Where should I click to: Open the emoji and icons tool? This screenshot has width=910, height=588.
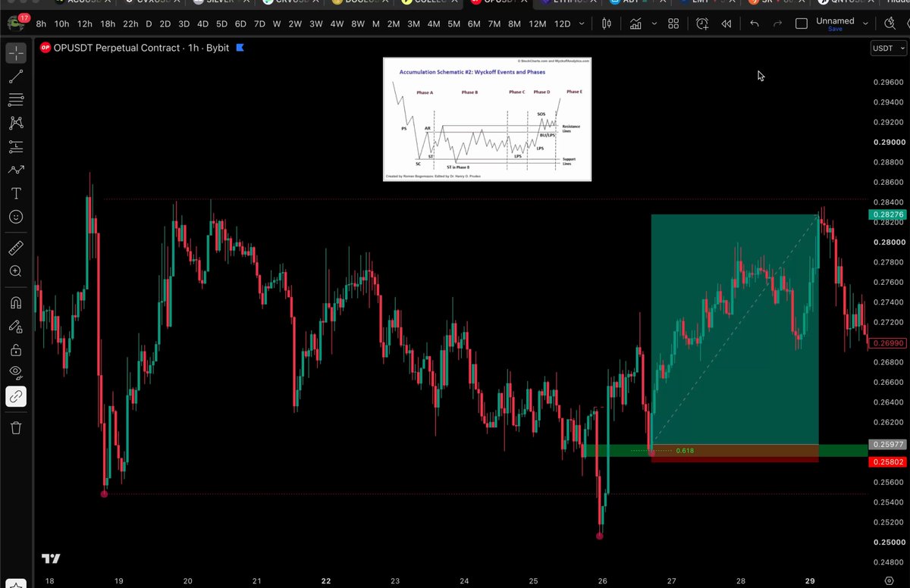[16, 217]
